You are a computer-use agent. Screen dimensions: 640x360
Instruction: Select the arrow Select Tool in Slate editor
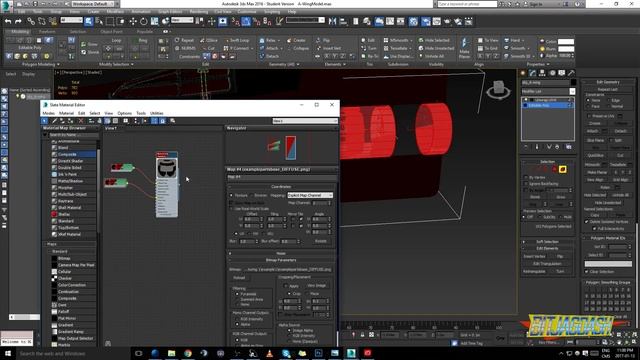[x=44, y=121]
